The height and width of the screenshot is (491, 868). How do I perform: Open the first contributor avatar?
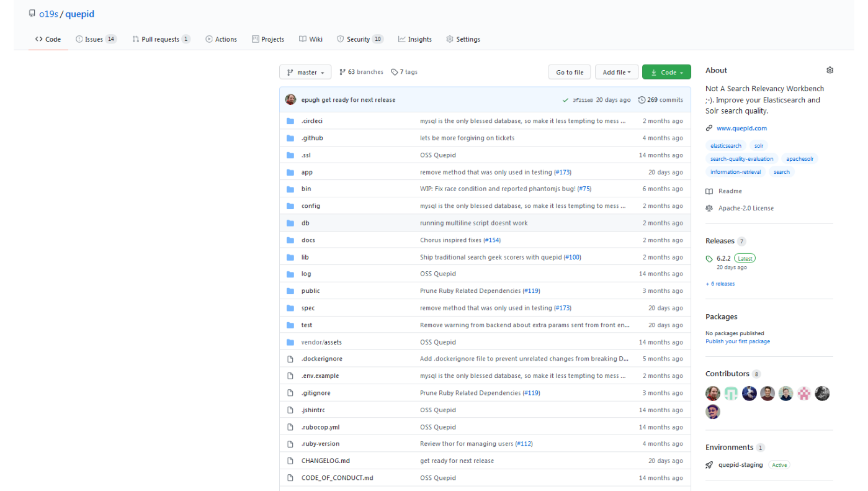pyautogui.click(x=713, y=393)
